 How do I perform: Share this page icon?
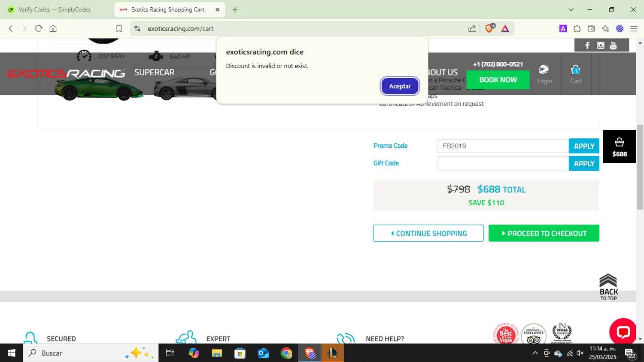point(472,29)
